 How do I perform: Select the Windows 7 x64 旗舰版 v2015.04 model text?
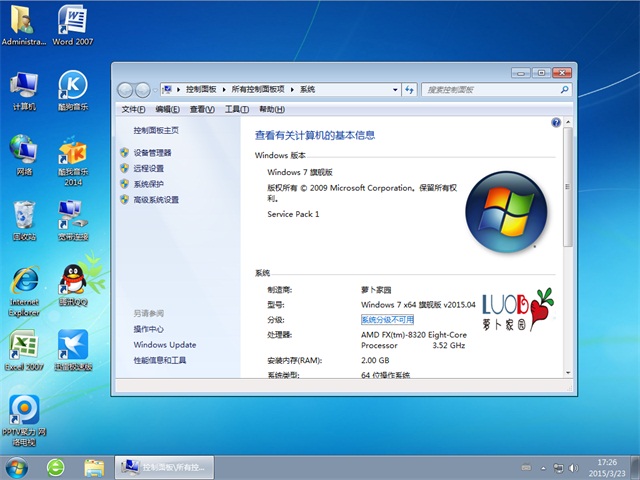[418, 304]
